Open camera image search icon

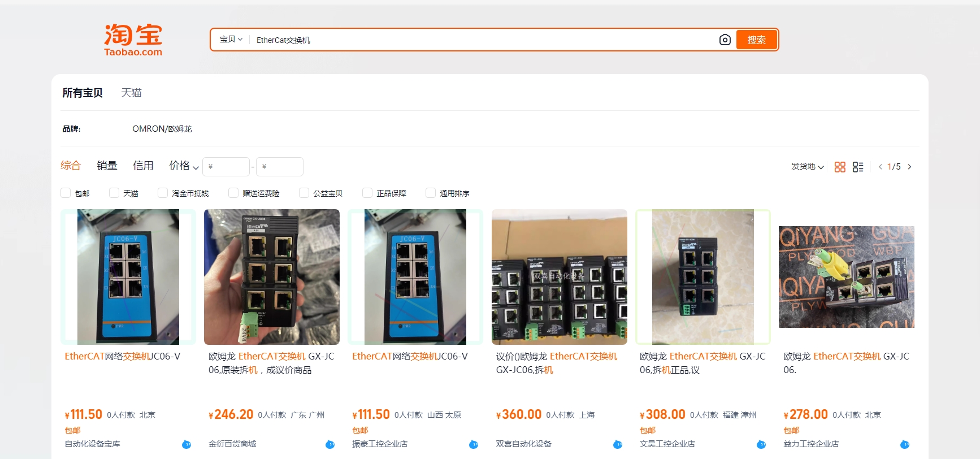click(725, 40)
